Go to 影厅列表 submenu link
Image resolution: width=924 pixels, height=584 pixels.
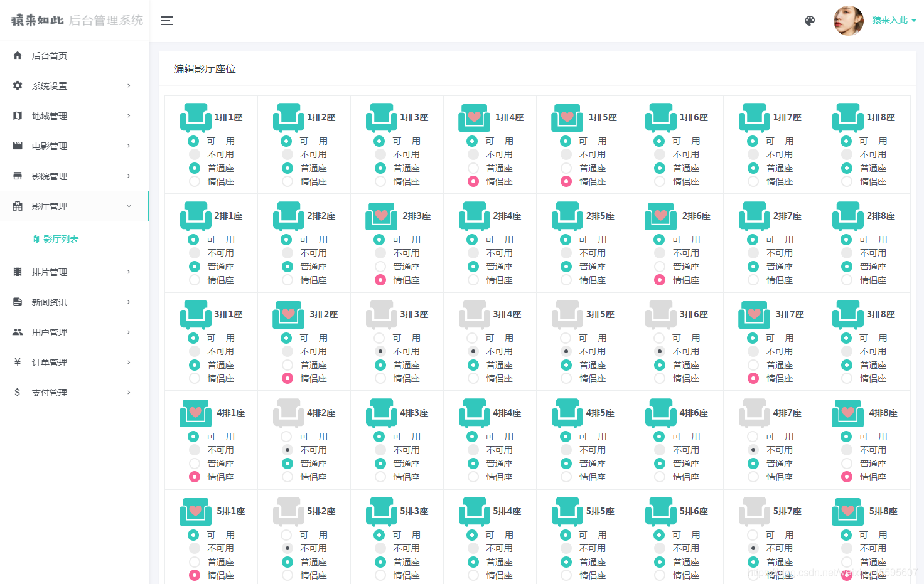click(56, 239)
